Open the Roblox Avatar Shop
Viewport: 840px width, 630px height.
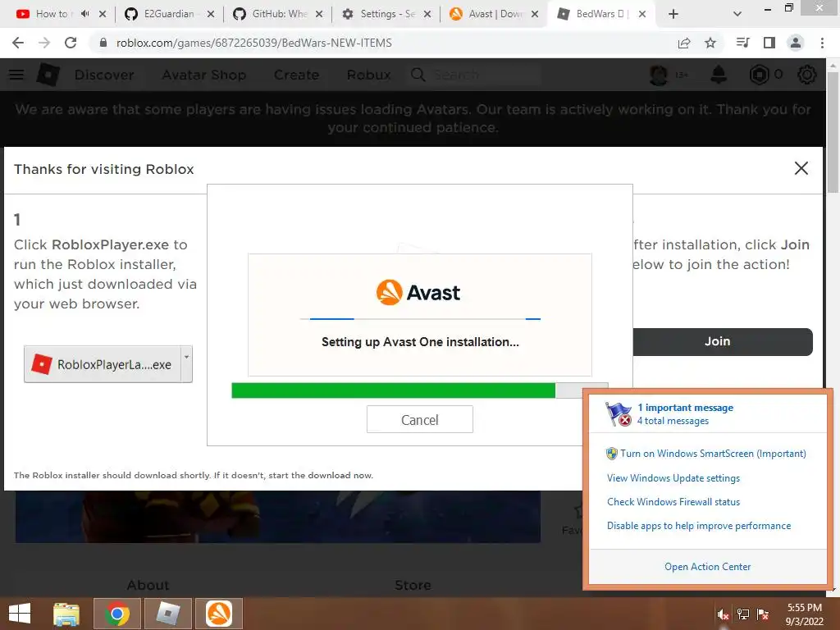tap(204, 75)
